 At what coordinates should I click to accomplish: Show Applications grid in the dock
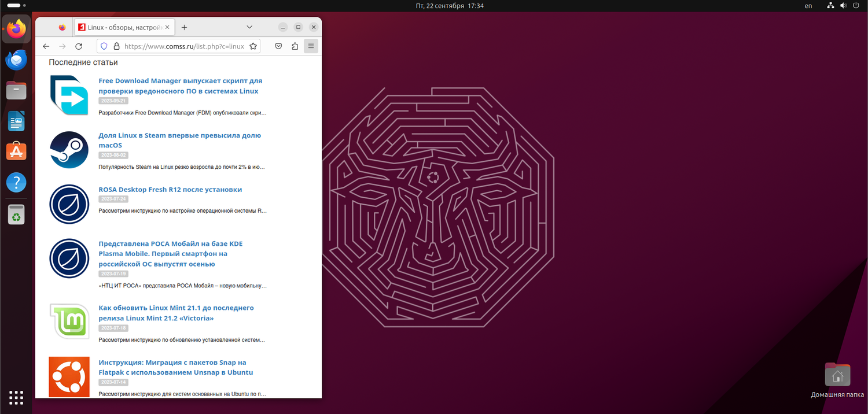pos(16,397)
